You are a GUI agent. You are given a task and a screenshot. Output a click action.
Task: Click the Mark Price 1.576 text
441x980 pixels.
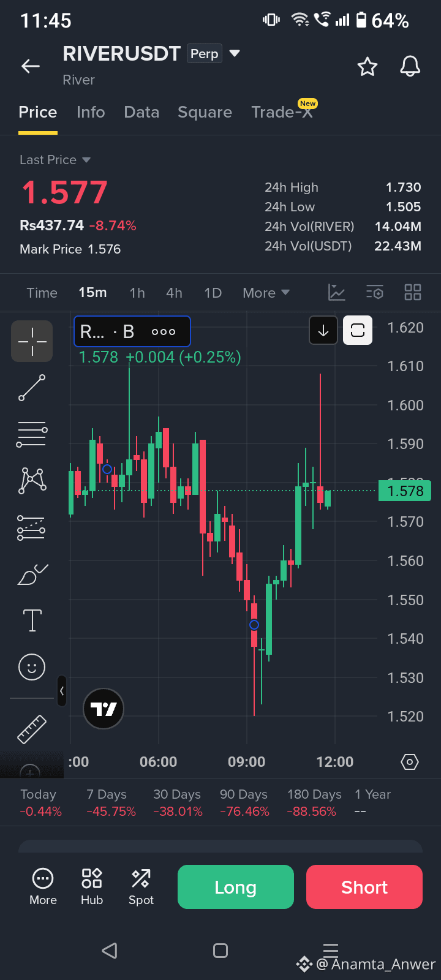point(70,249)
